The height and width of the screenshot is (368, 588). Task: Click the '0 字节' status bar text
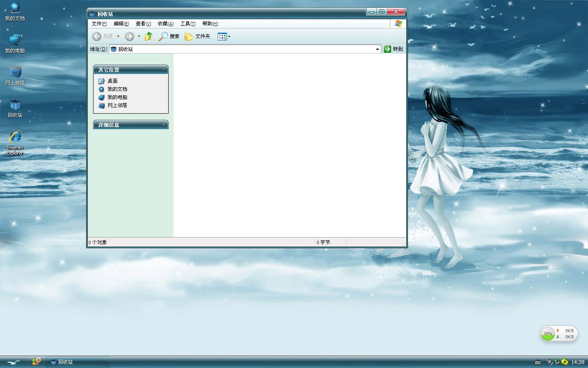(x=323, y=242)
